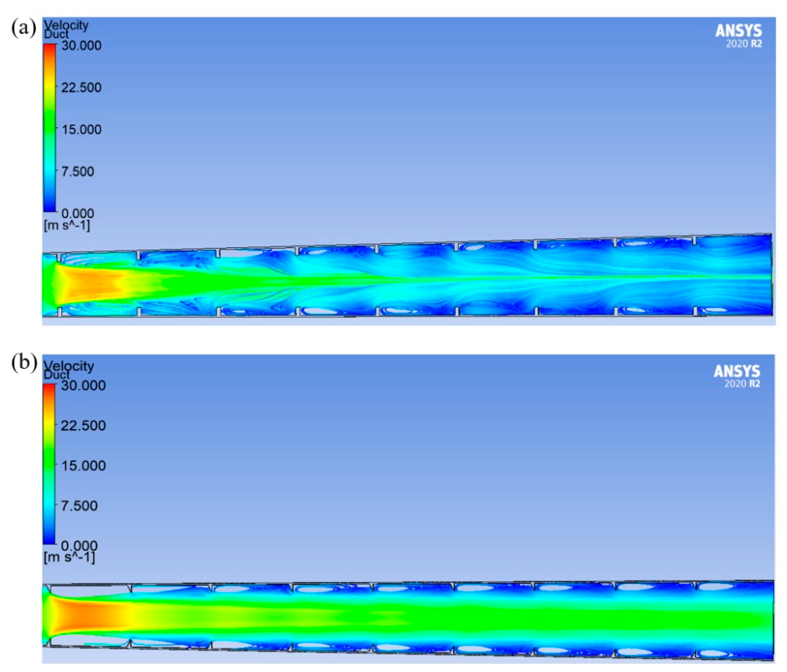Click the 0.000 legend label in panel (a)
The image size is (787, 672).
(x=77, y=213)
